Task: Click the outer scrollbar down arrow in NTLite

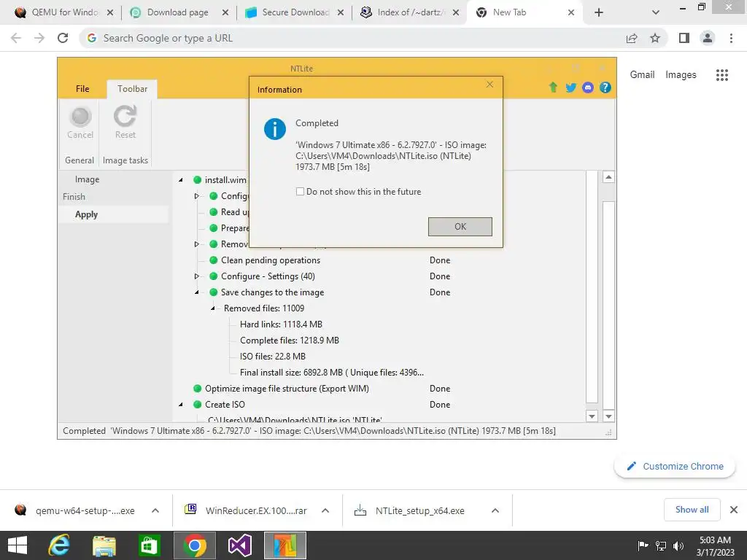Action: click(x=608, y=416)
